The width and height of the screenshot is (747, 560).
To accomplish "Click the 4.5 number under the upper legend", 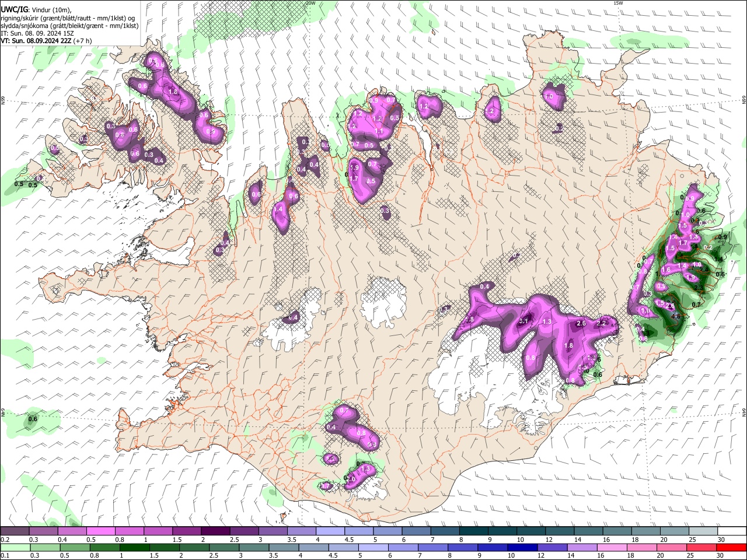I will (x=349, y=540).
